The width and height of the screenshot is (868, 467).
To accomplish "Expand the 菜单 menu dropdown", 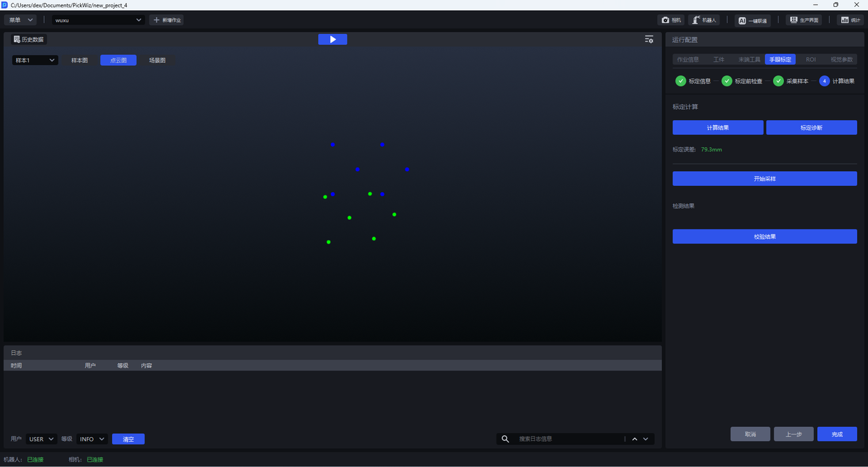I will pyautogui.click(x=20, y=20).
